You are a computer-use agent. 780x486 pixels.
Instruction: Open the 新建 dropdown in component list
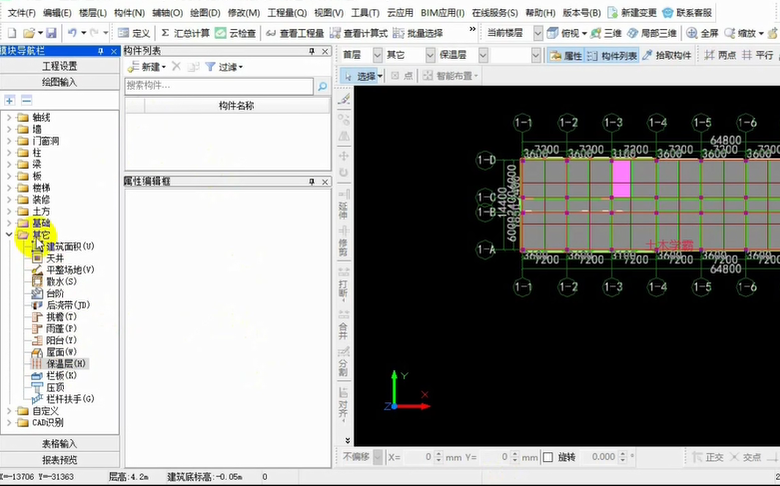click(147, 67)
